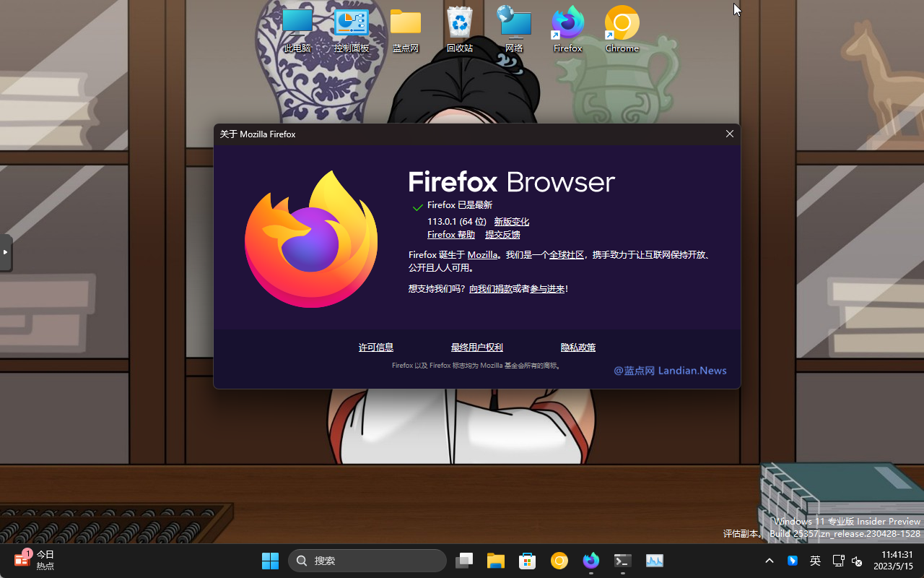
Task: Open Microsoft Store from the taskbar
Action: (528, 561)
